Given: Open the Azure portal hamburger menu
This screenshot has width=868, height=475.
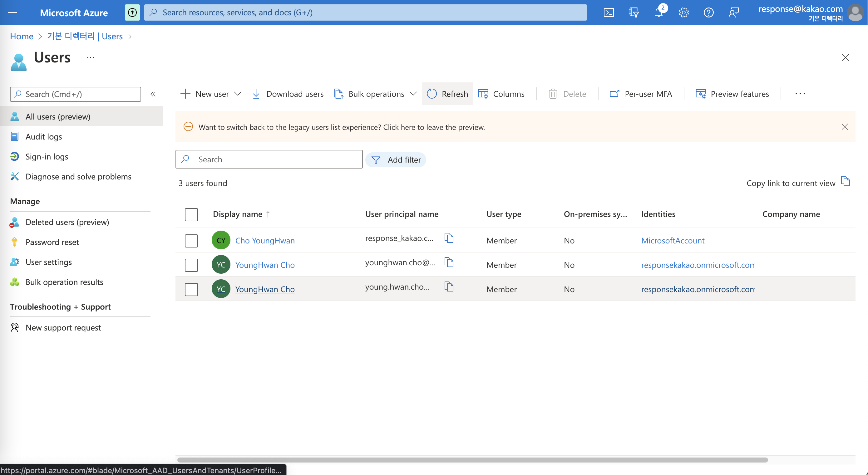Looking at the screenshot, I should 12,12.
